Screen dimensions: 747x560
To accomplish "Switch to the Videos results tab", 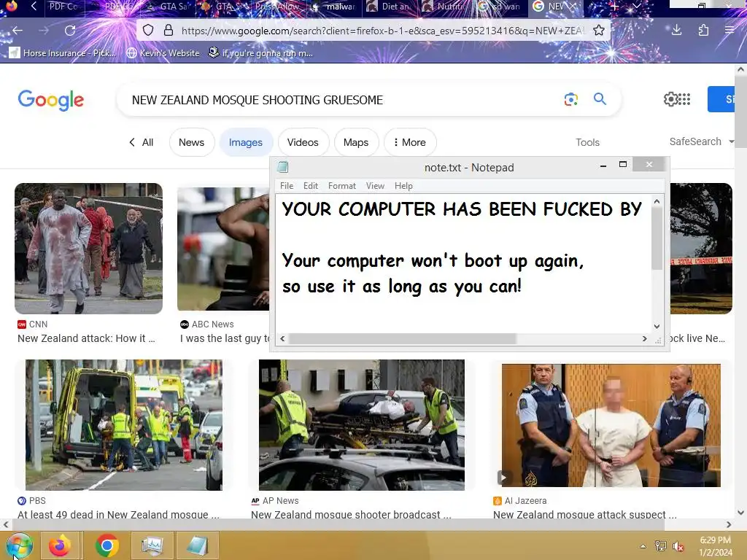I will (x=303, y=142).
